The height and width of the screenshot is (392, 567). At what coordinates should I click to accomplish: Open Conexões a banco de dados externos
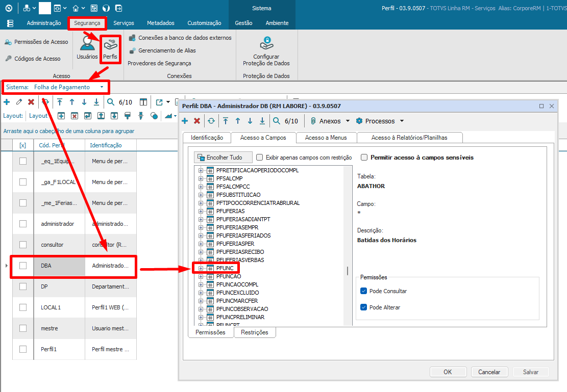(x=180, y=38)
